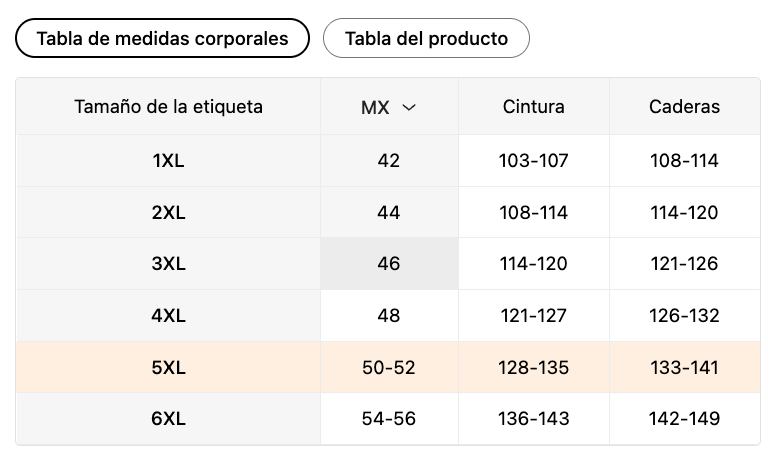Open the Tabla del producto tab
The height and width of the screenshot is (462, 784).
pos(426,39)
